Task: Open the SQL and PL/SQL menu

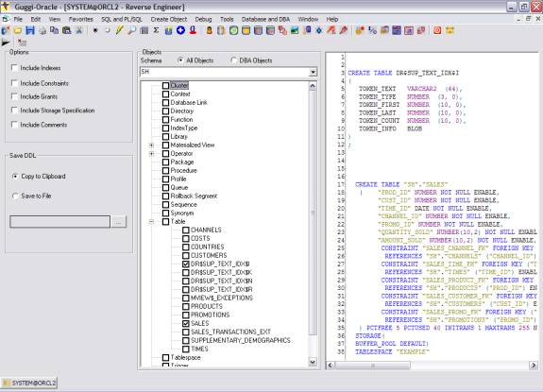Action: click(122, 20)
